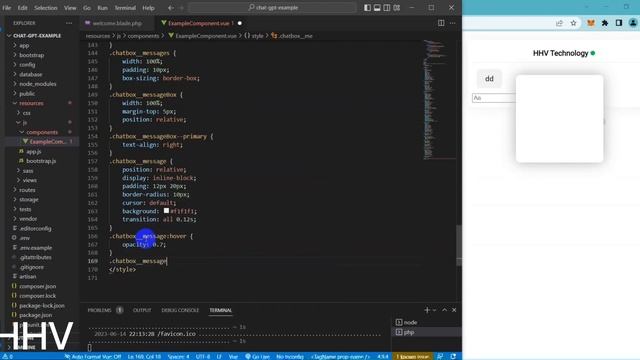640x360 pixels.
Task: Click the No tsconfig status item
Action: [x=290, y=356]
